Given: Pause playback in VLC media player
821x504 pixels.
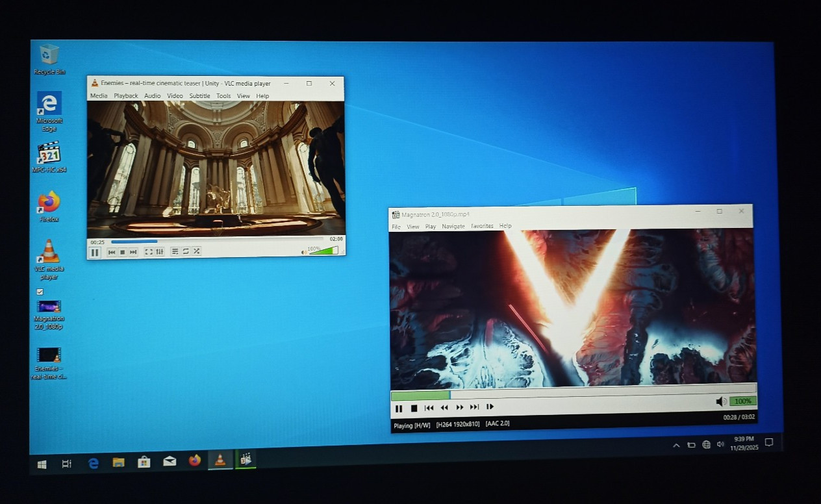Looking at the screenshot, I should [95, 253].
